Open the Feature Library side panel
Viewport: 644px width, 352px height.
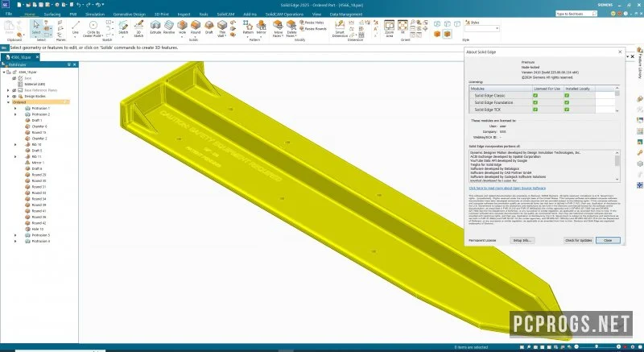tap(640, 63)
